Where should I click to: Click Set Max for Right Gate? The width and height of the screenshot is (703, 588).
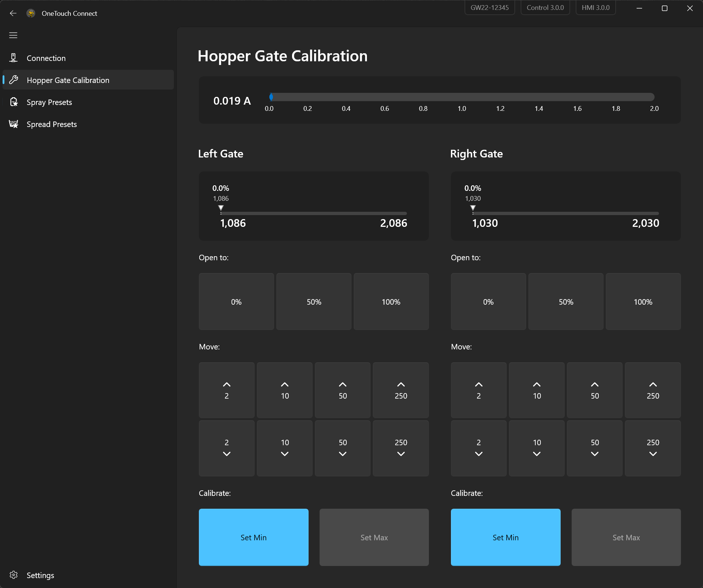pos(626,537)
